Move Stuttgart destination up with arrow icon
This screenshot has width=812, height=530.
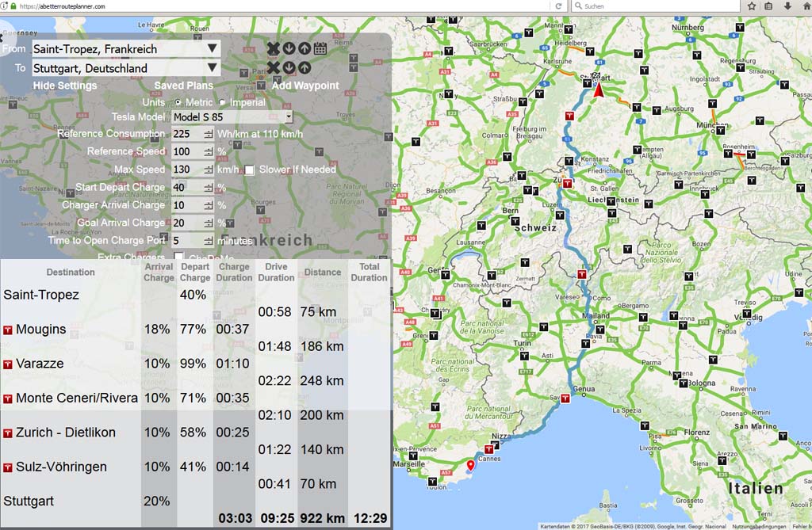point(304,68)
